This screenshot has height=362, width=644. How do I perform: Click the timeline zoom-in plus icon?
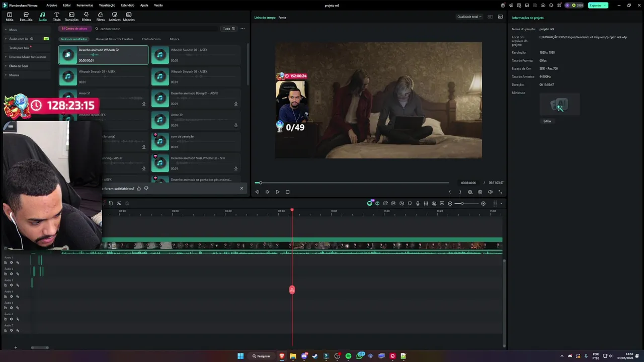point(484,203)
